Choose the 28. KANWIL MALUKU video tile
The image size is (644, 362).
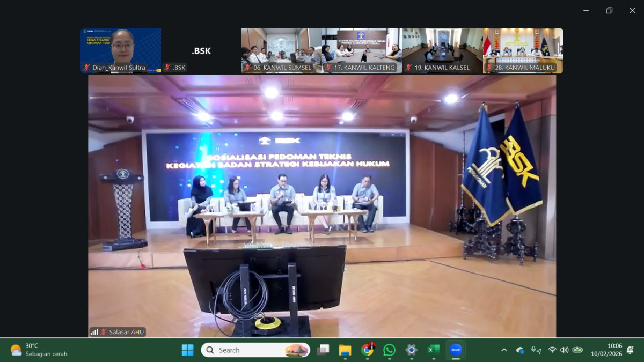[523, 50]
